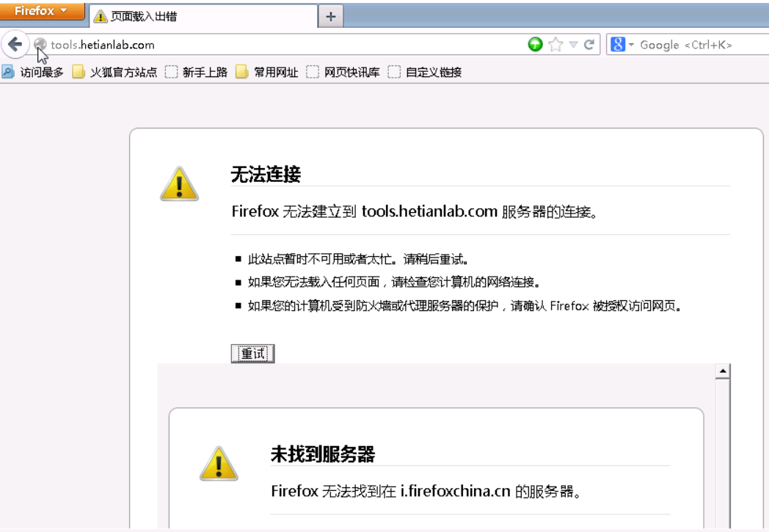Click folder icon beside 火狐官方站点
Image resolution: width=769 pixels, height=532 pixels.
tap(79, 72)
